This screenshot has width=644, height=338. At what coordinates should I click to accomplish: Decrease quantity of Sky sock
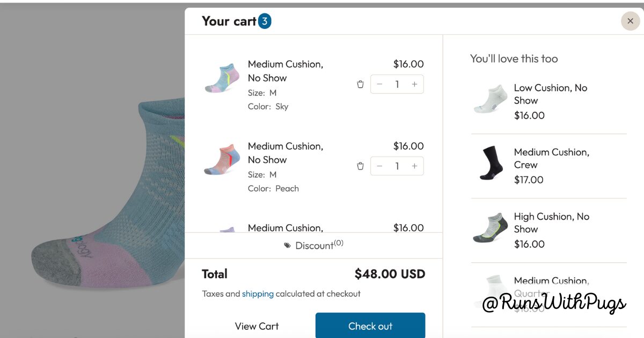[380, 84]
